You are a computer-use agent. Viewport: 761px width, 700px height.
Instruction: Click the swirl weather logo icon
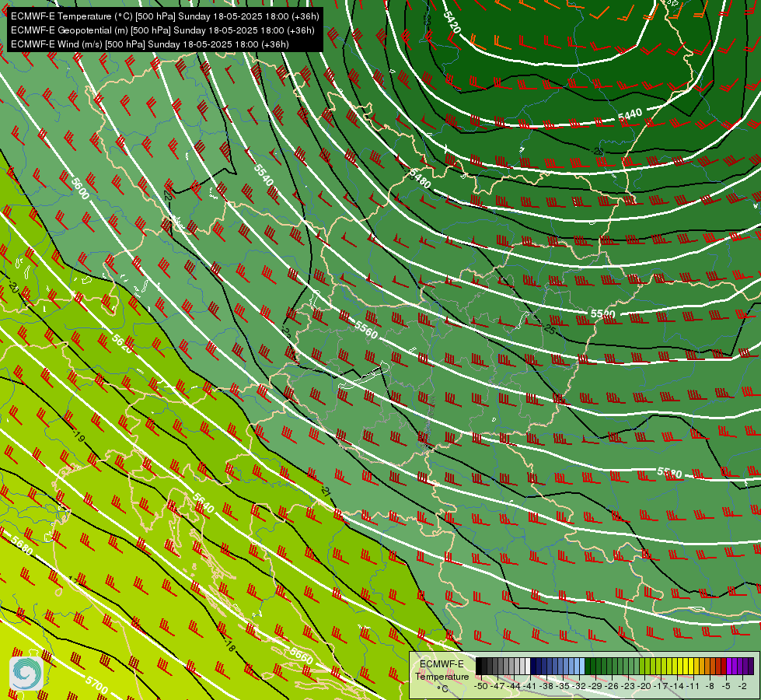(x=26, y=673)
